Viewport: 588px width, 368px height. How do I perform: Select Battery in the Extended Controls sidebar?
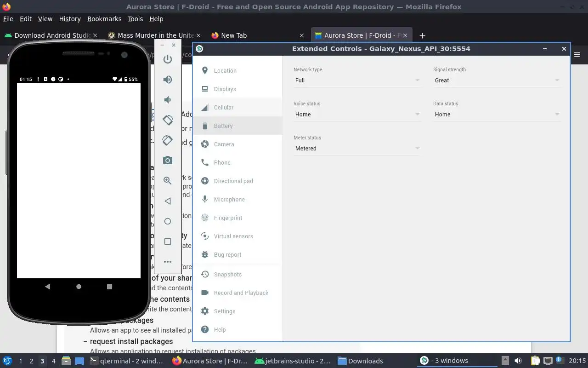click(237, 126)
